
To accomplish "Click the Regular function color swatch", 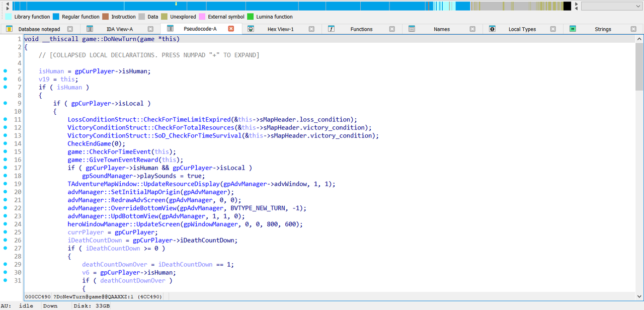I will coord(56,17).
